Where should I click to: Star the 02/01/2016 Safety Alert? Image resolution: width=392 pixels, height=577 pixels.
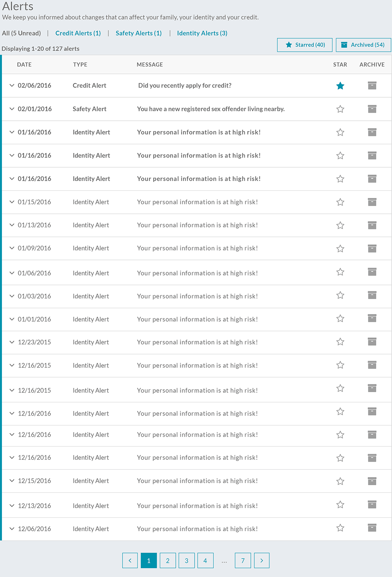click(340, 109)
